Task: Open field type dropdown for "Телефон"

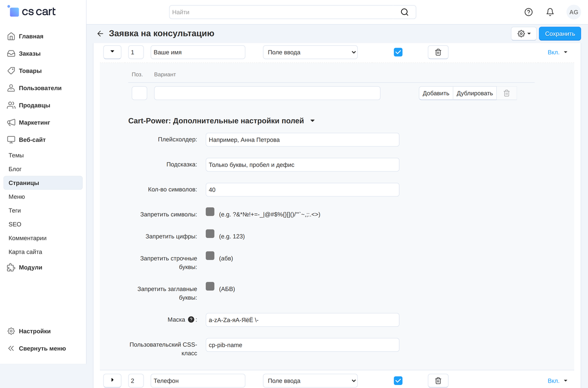Action: [310, 381]
